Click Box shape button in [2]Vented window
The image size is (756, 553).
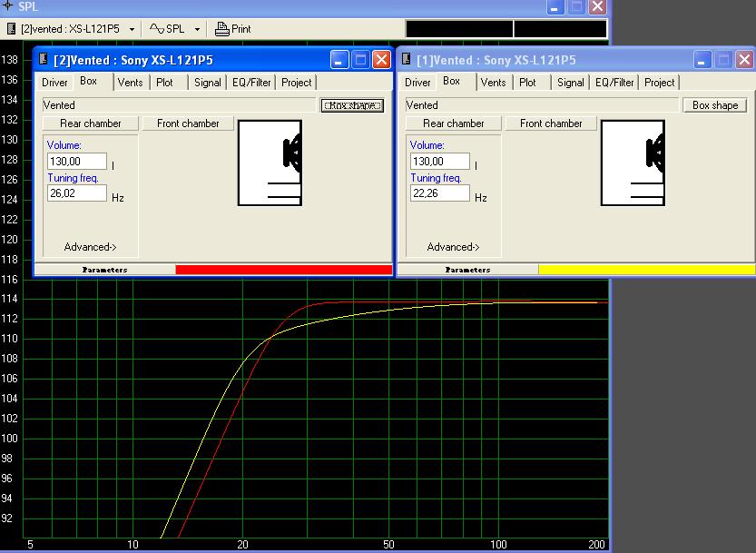tap(352, 105)
